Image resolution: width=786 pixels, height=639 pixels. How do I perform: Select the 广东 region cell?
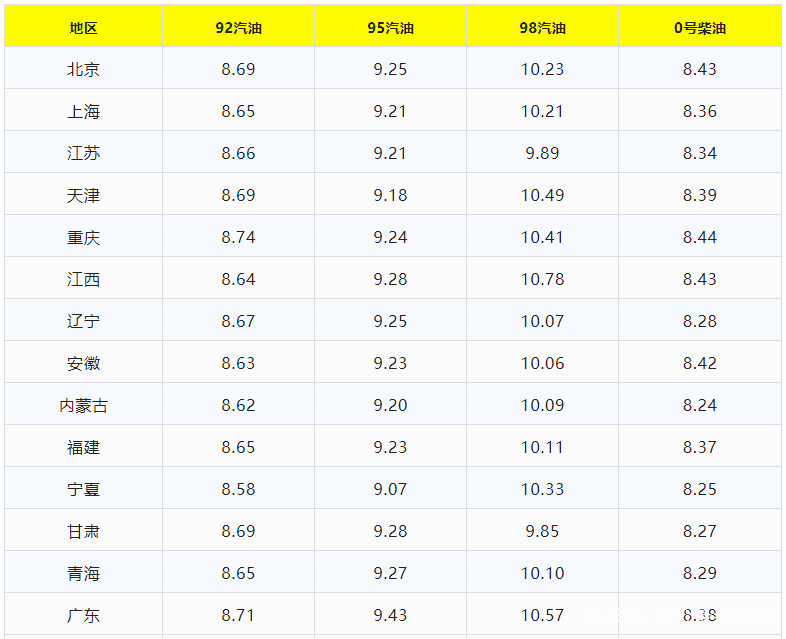click(x=83, y=615)
